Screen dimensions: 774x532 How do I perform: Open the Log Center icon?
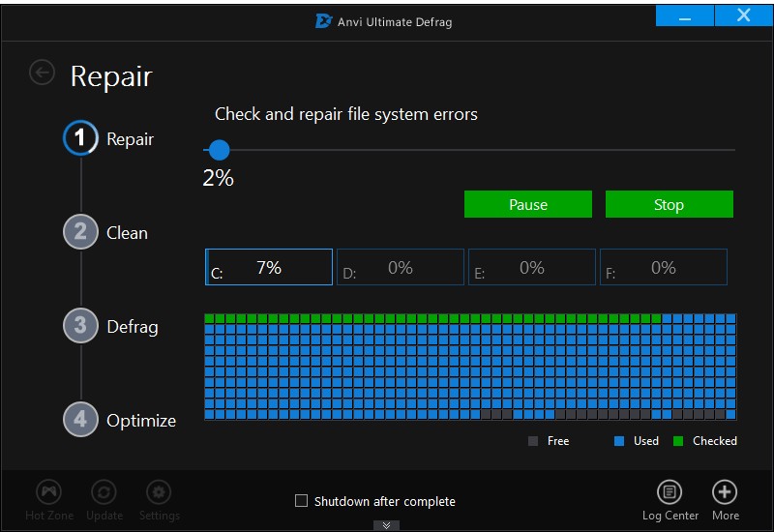[670, 492]
